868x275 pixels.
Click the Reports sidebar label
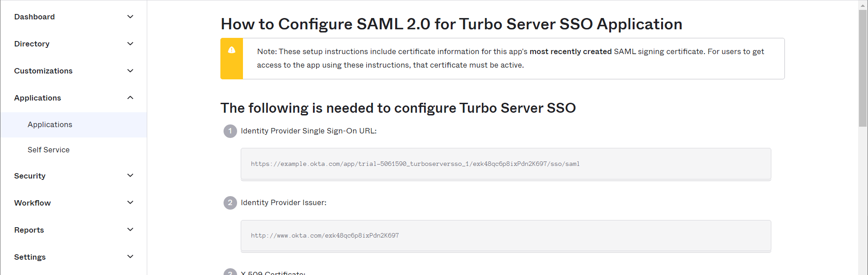tap(29, 230)
